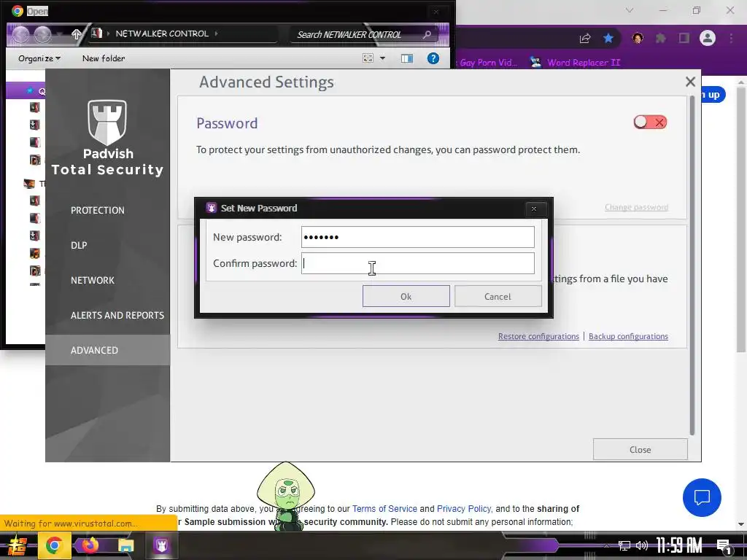The width and height of the screenshot is (747, 560).
Task: Select the ADVANCED section
Action: [x=108, y=350]
